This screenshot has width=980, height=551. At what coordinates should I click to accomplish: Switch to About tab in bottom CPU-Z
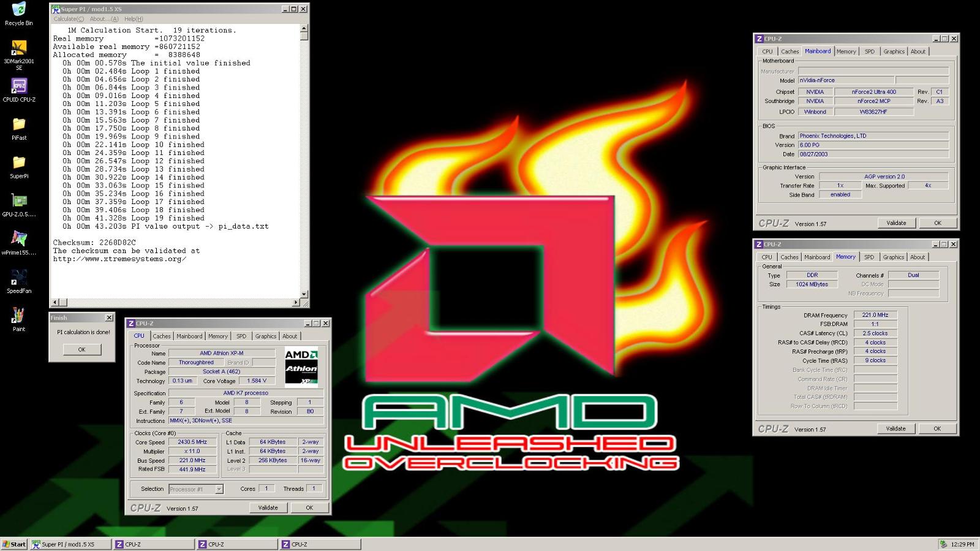[x=290, y=336]
